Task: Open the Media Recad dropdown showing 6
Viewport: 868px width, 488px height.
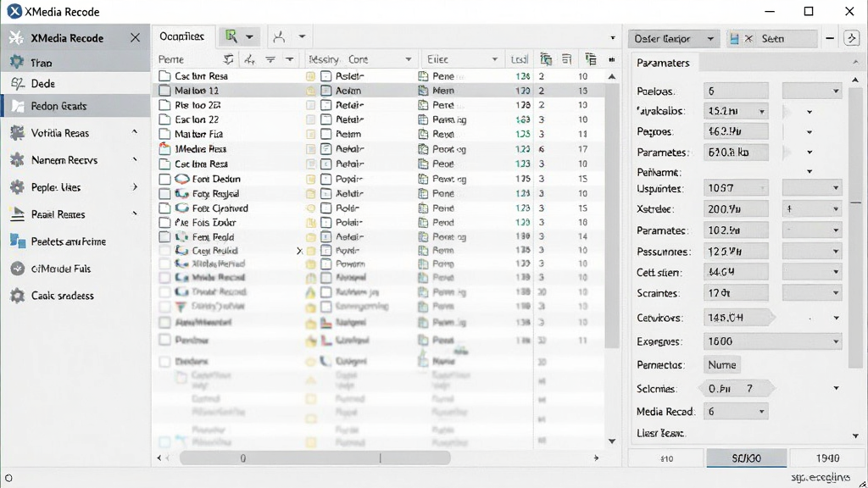Action: (x=736, y=412)
